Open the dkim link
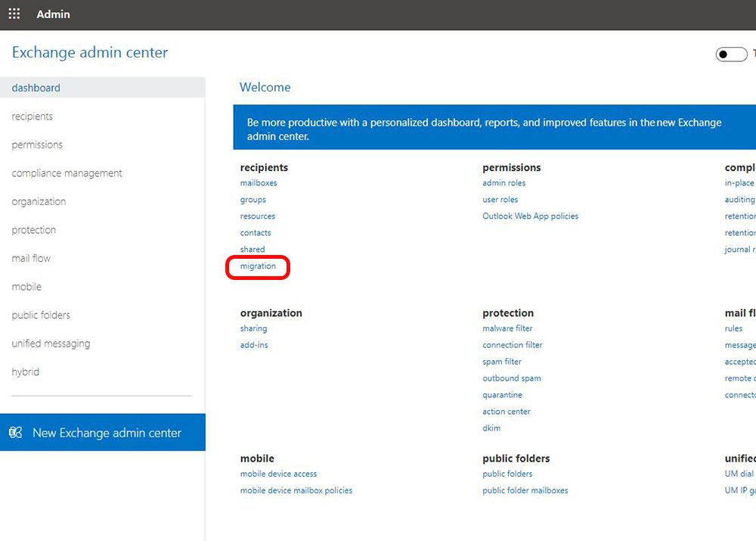 tap(491, 428)
